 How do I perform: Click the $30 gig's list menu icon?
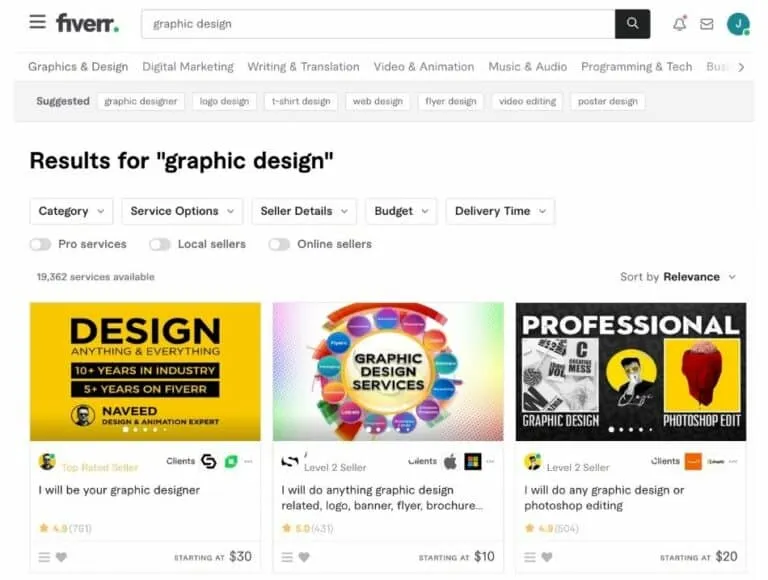(x=44, y=557)
